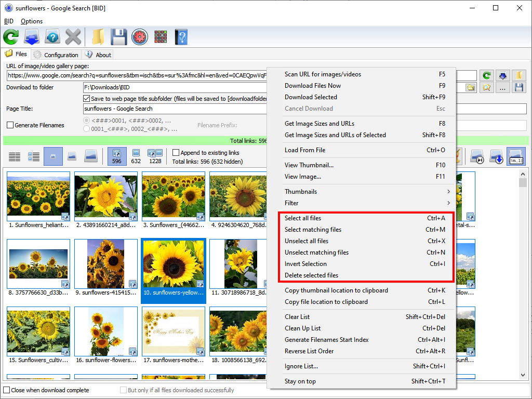This screenshot has width=532, height=399.
Task: Click the large green Scan URL toolbar icon
Action: (x=11, y=37)
